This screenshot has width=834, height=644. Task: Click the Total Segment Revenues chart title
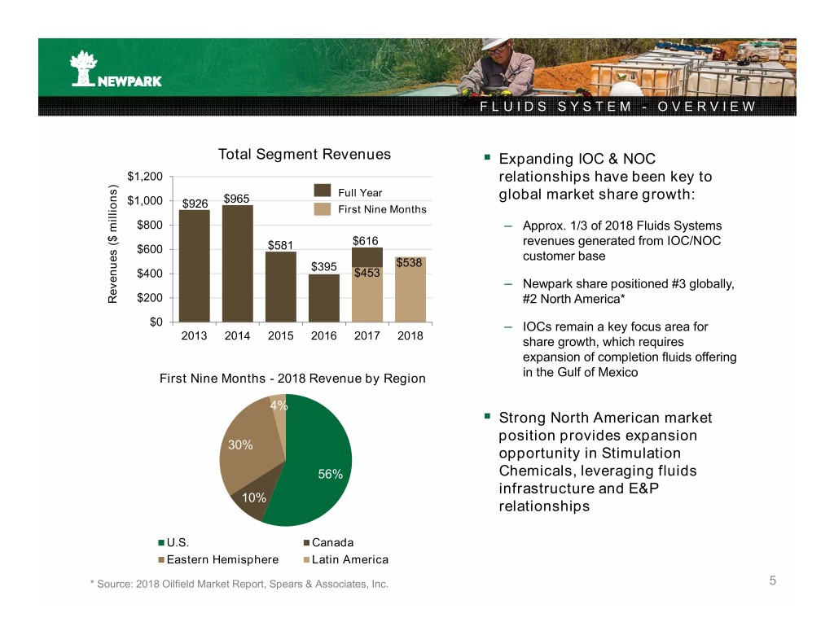(304, 155)
